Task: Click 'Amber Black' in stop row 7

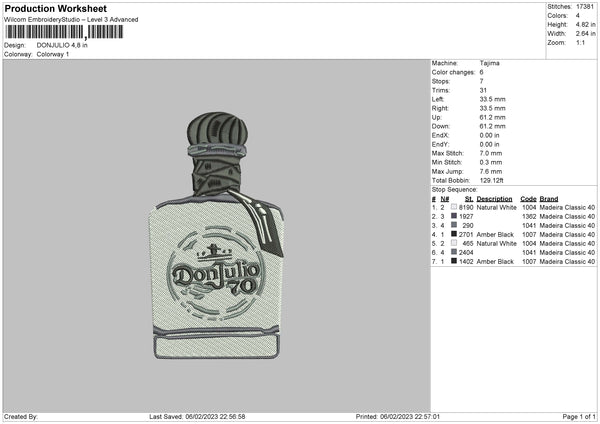Action: click(x=495, y=262)
